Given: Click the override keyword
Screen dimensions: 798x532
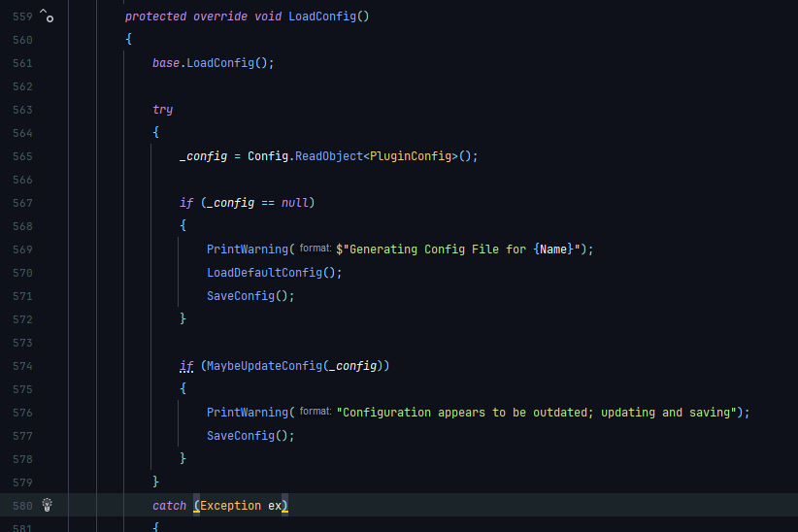Looking at the screenshot, I should [x=220, y=17].
